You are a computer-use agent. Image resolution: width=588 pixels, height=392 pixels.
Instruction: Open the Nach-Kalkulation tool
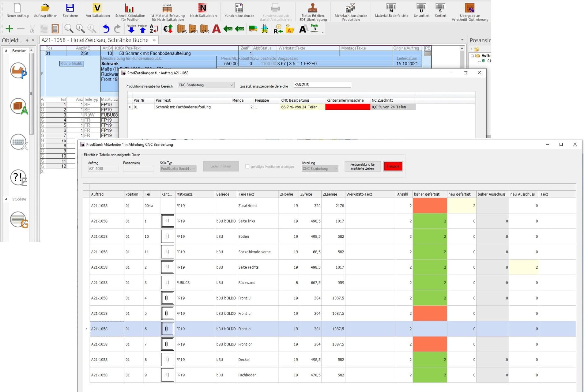(203, 8)
